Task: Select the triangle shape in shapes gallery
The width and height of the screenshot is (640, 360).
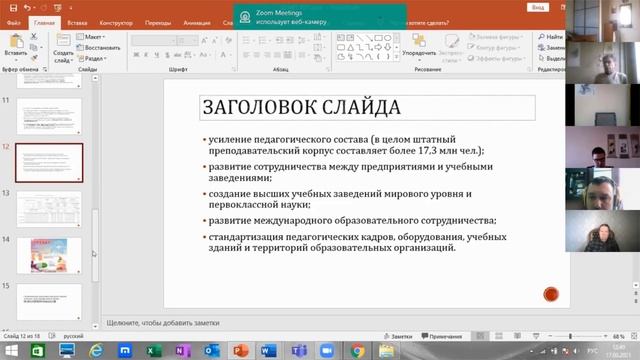Action: (x=350, y=47)
